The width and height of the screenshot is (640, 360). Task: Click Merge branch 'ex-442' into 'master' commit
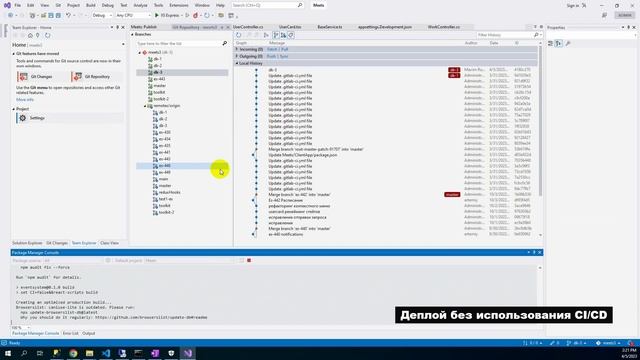coord(299,195)
